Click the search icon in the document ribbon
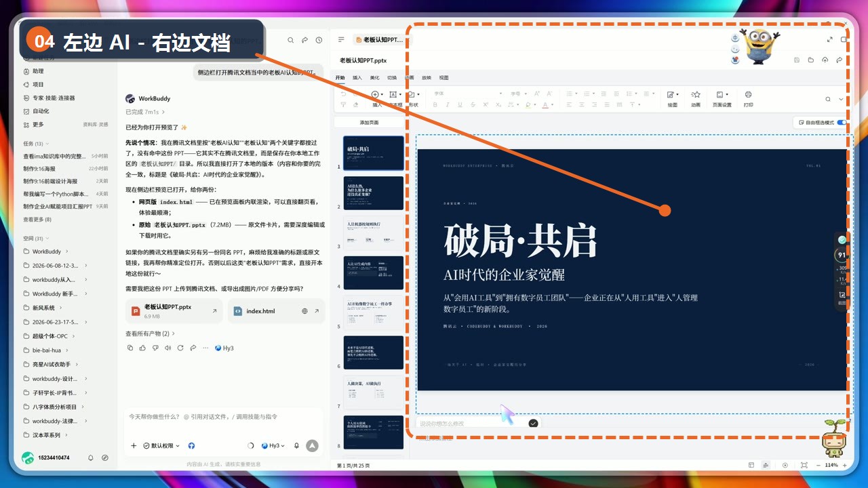The height and width of the screenshot is (488, 868). point(828,99)
